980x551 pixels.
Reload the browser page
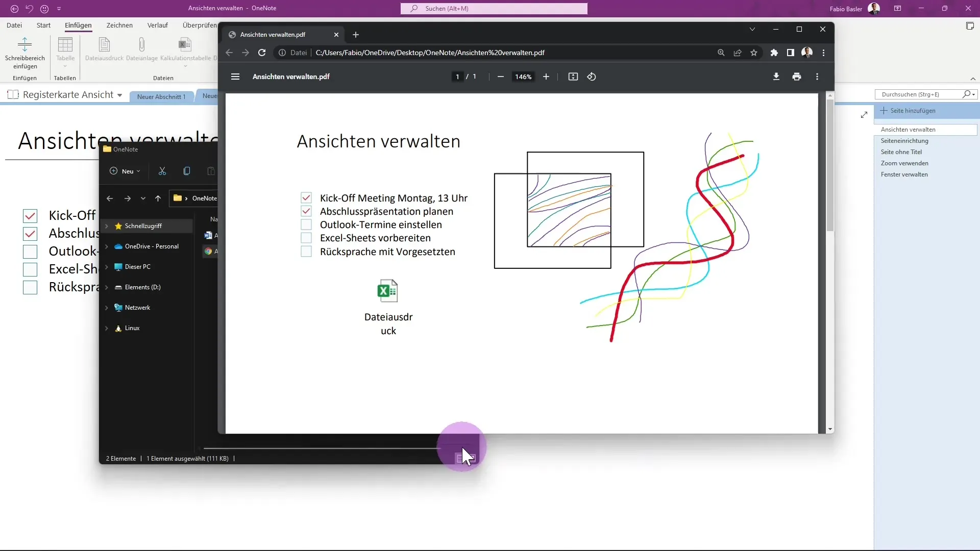tap(262, 53)
